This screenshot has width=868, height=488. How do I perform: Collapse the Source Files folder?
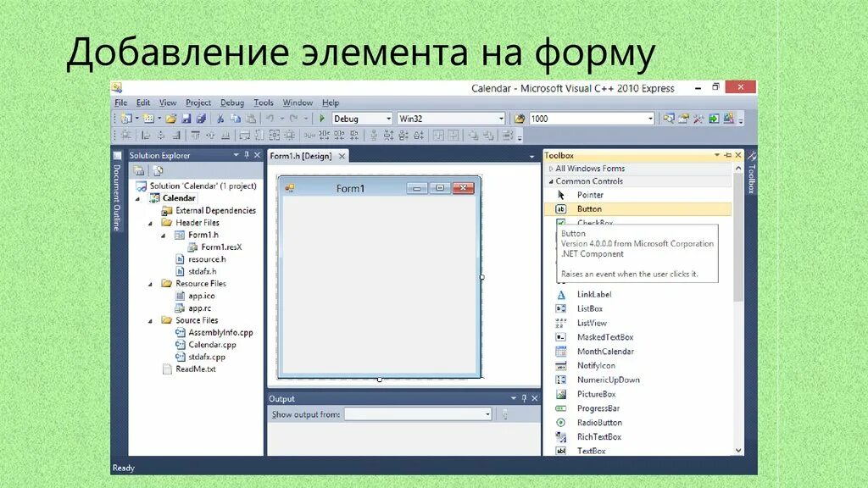151,320
